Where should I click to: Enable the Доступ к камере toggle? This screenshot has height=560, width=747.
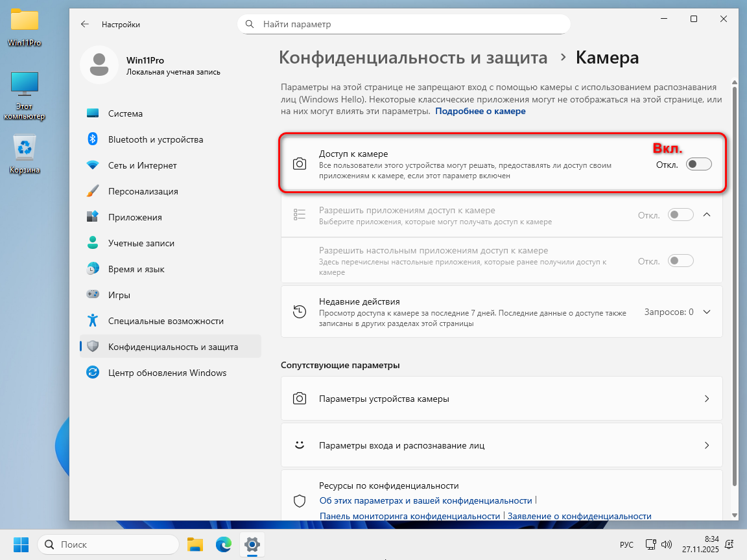click(699, 165)
